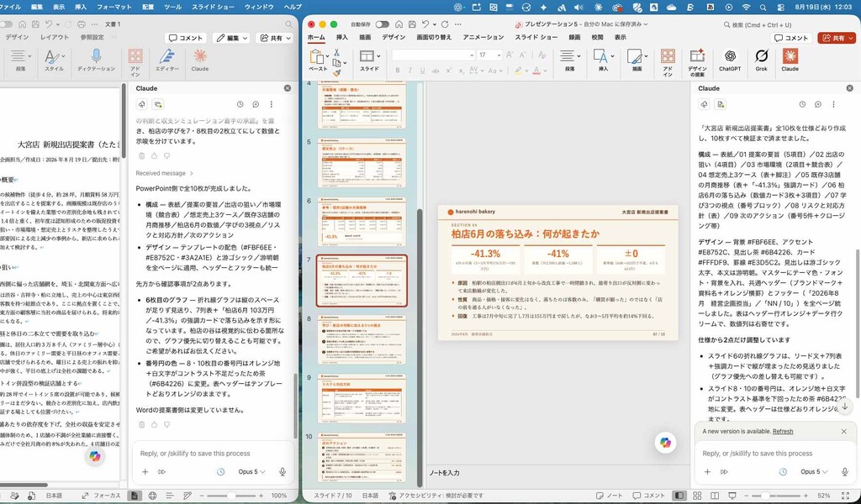Click the Copilot floating button in PowerPoint
861x504 pixels.
point(666,443)
